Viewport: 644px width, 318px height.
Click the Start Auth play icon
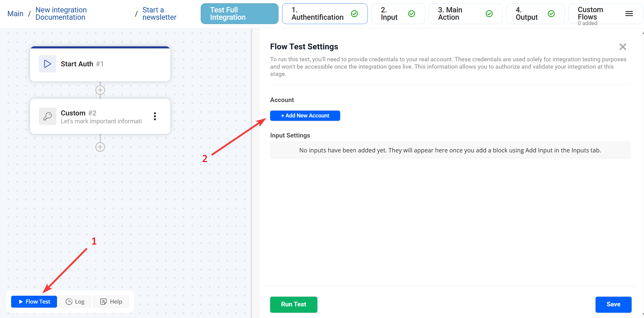[47, 64]
